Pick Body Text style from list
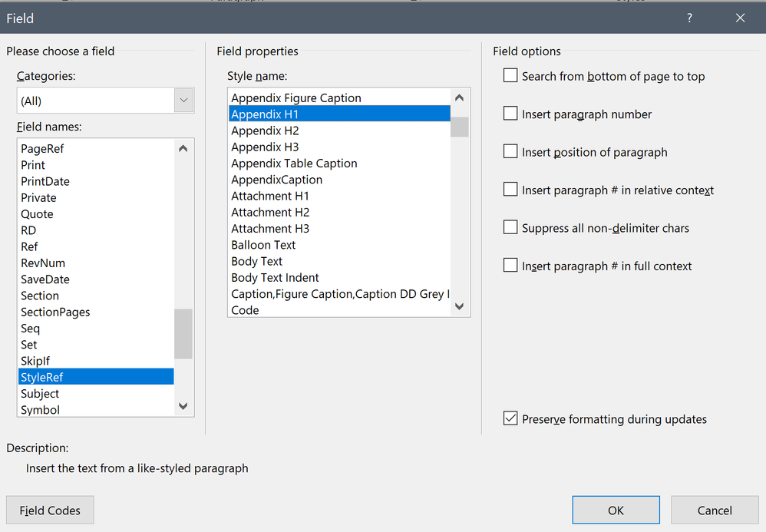This screenshot has height=532, width=766. tap(256, 261)
